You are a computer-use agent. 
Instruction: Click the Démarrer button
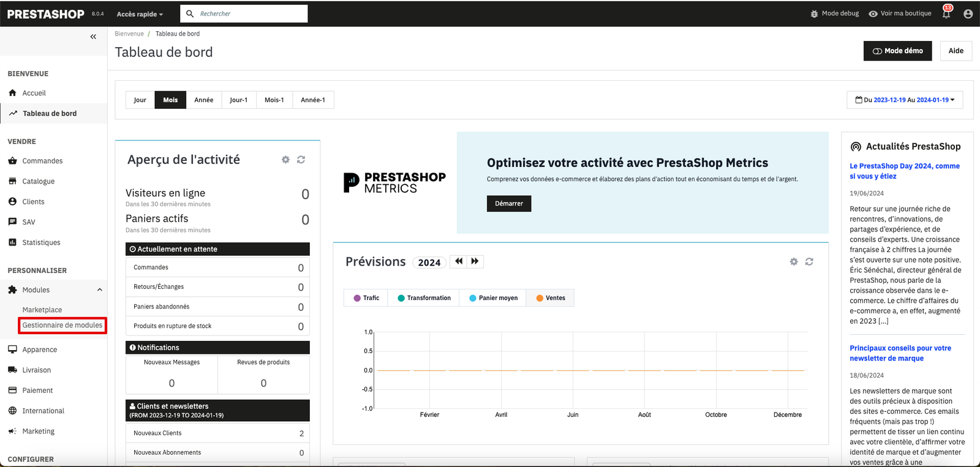[509, 203]
